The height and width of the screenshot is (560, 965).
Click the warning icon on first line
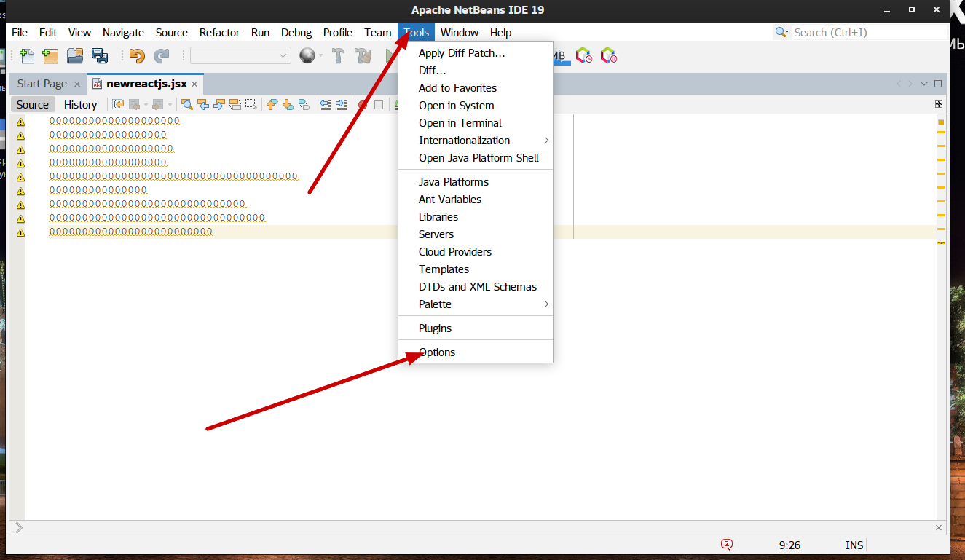point(20,122)
